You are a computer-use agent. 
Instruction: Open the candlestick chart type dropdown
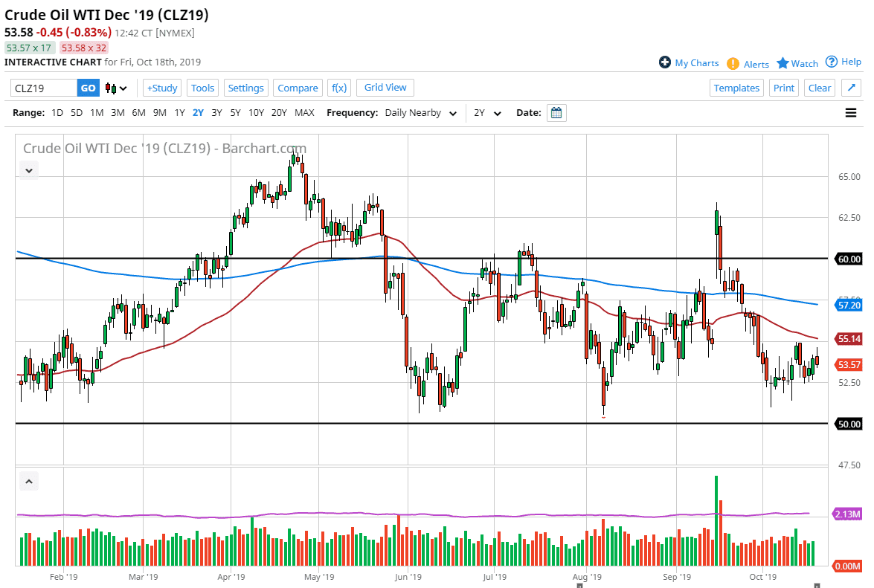(x=116, y=88)
